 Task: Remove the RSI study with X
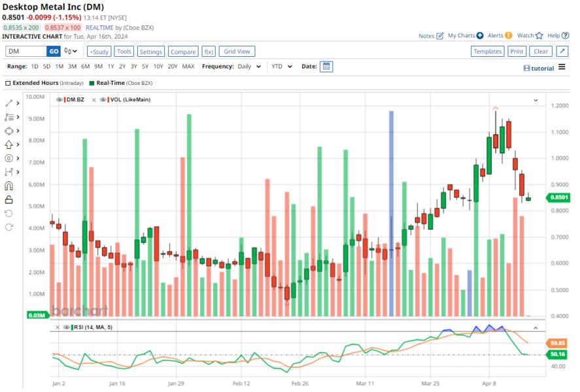tap(58, 327)
